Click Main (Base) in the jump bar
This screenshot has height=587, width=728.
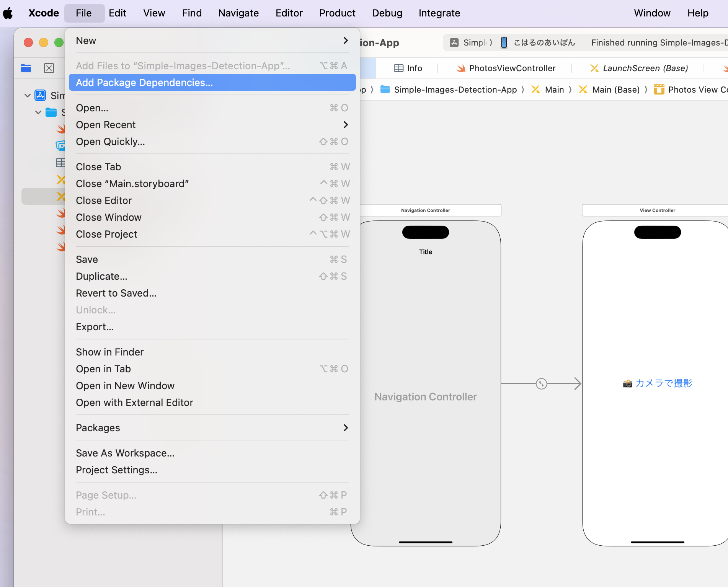click(609, 90)
